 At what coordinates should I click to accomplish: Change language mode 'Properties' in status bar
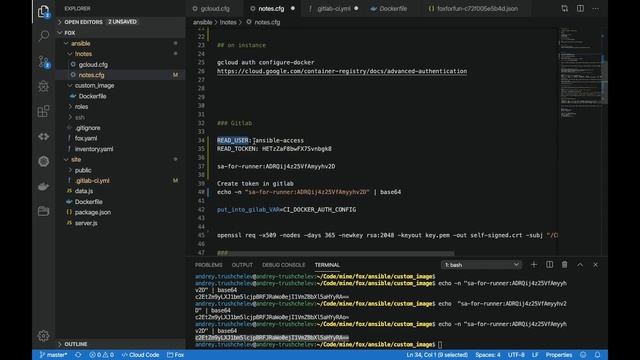[x=558, y=355]
